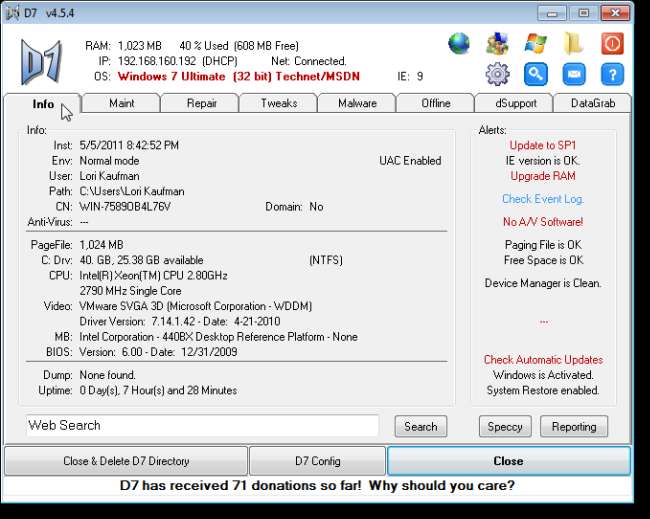
Task: Click the Normal mode text
Action: [109, 161]
